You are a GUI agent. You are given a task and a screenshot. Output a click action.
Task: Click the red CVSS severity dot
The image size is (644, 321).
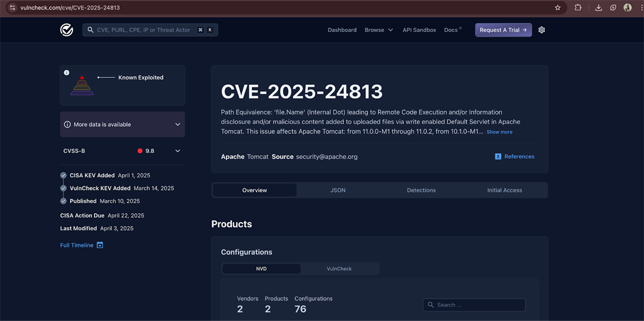coord(140,151)
